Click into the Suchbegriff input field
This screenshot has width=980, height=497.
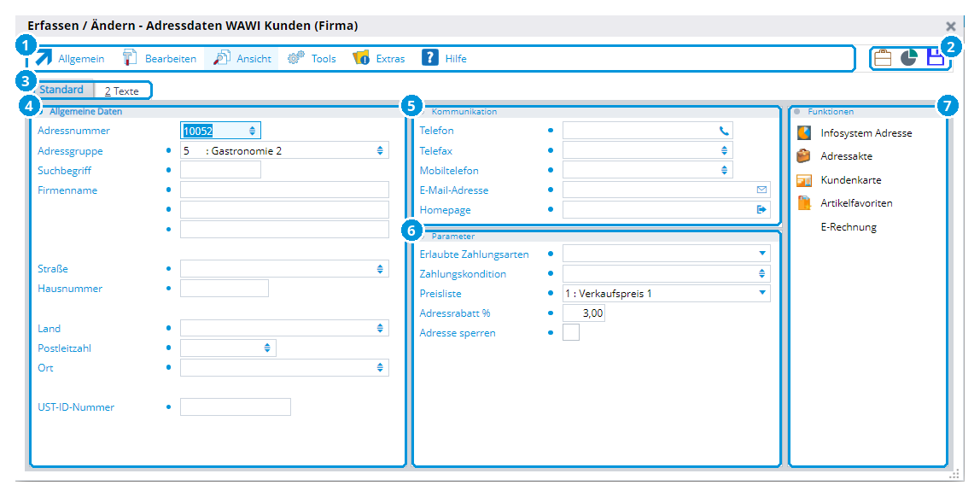coord(220,170)
